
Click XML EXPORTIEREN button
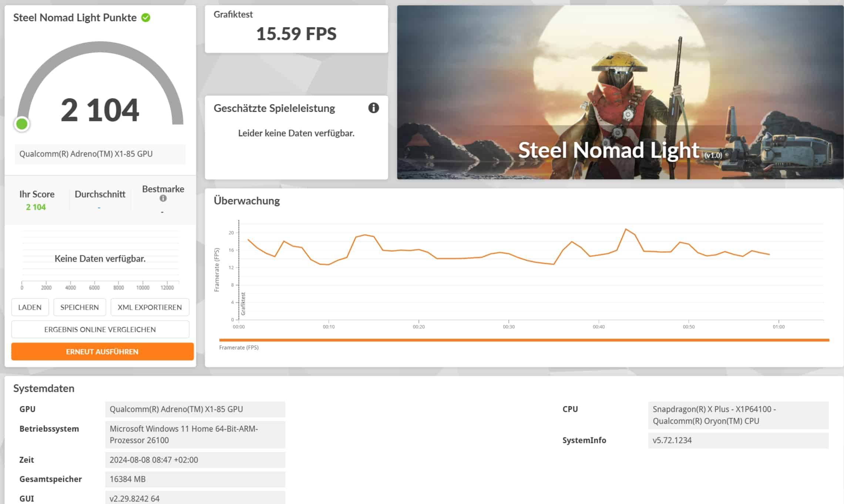(149, 307)
